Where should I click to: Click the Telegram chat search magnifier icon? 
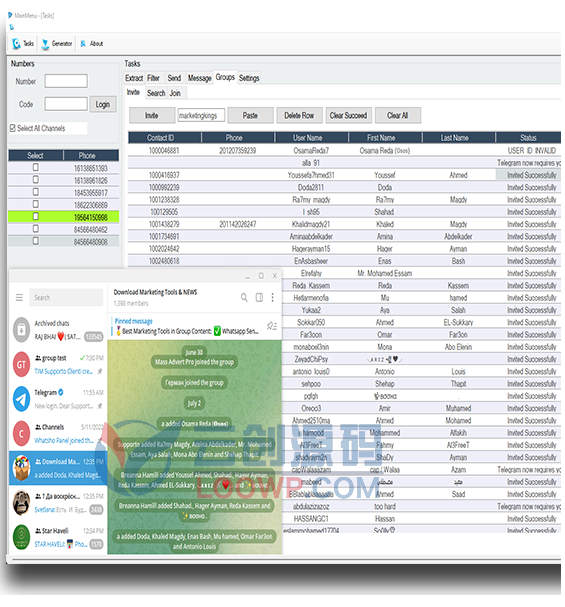click(x=244, y=297)
